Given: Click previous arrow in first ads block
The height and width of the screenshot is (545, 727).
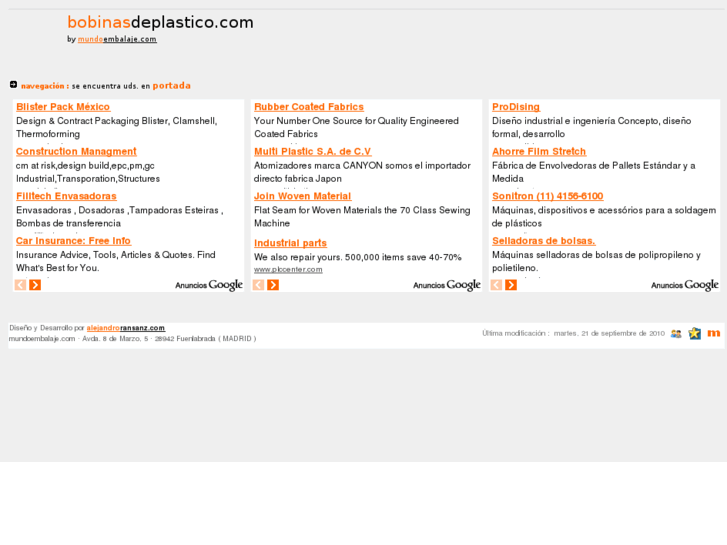Looking at the screenshot, I should [20, 285].
